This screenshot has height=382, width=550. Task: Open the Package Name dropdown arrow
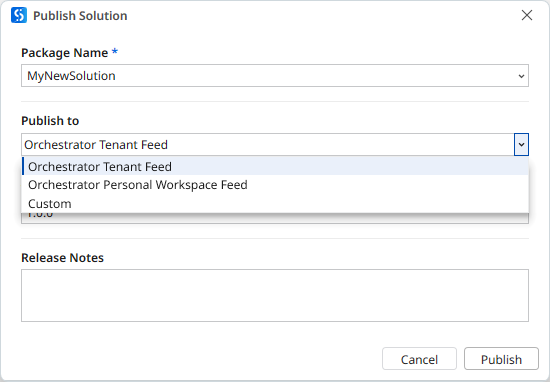click(x=521, y=76)
